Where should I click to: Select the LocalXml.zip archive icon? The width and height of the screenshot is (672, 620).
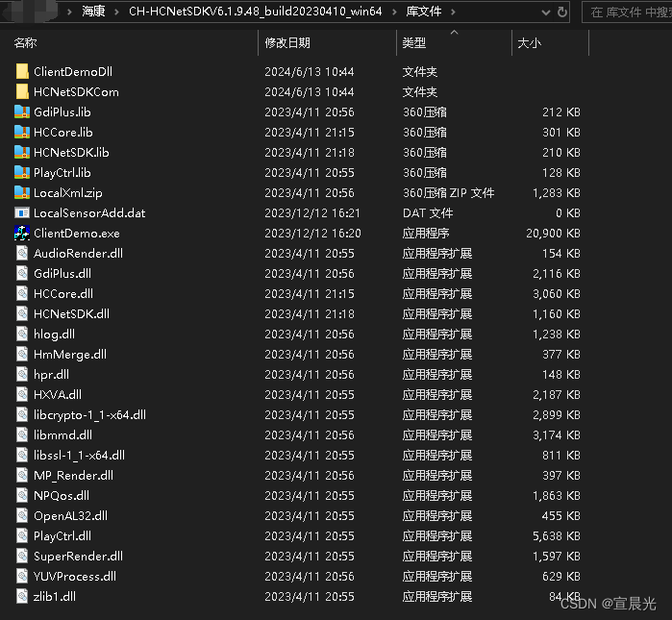22,192
